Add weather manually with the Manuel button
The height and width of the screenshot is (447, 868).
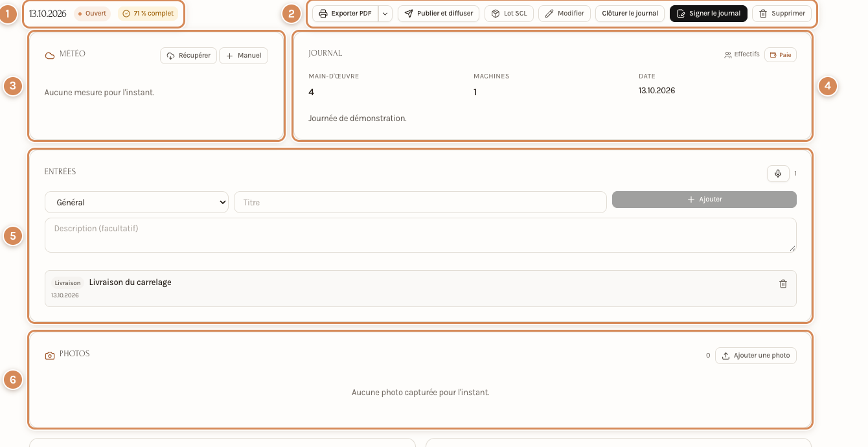[244, 56]
